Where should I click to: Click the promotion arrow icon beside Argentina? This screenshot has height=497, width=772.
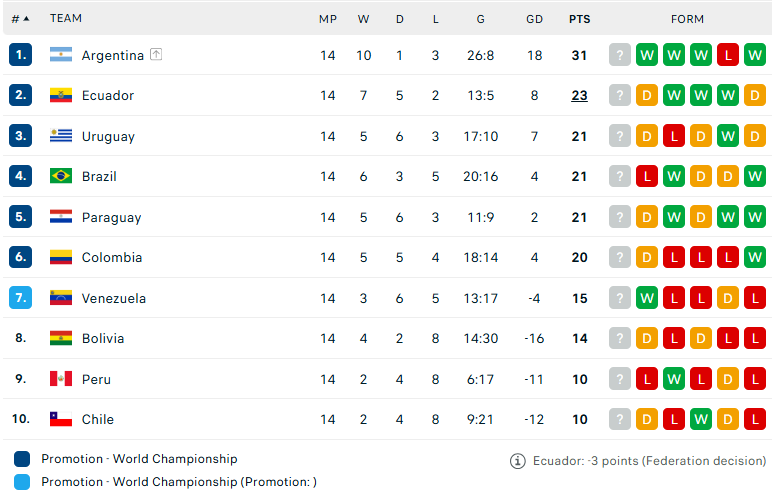(156, 54)
